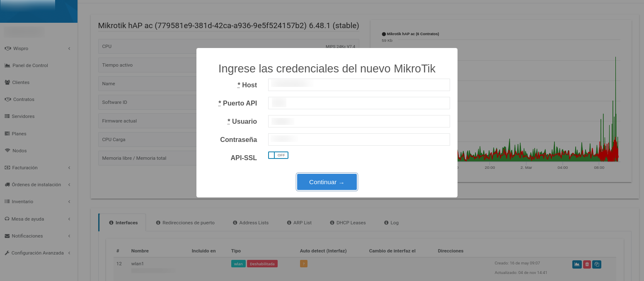Image resolution: width=644 pixels, height=281 pixels.
Task: Click the Continuar button
Action: coord(327,182)
